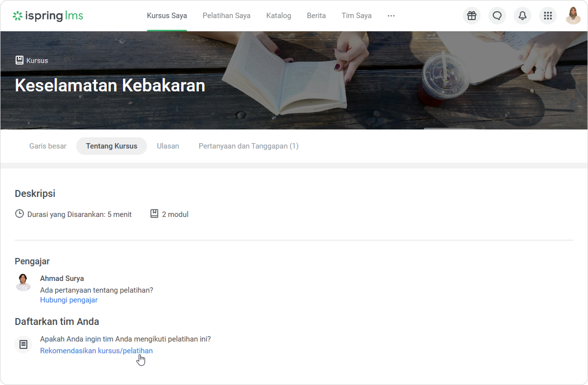Switch to the Ulasan tab
The width and height of the screenshot is (588, 385).
point(168,146)
